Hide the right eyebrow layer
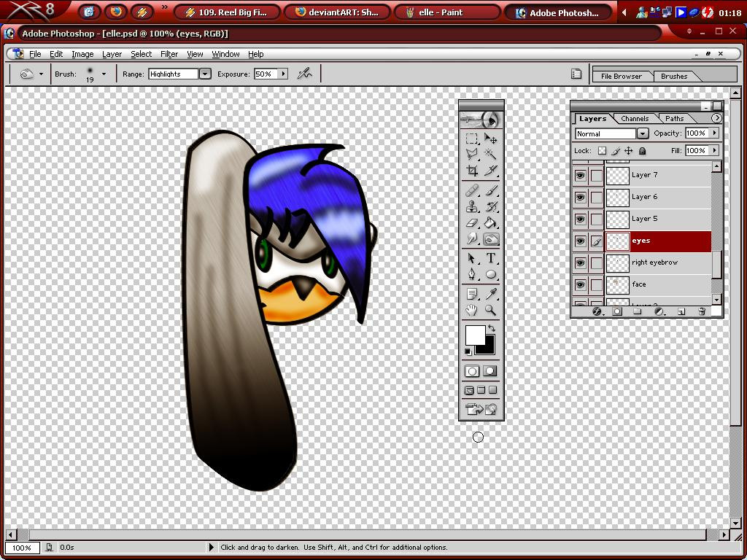This screenshot has width=747, height=560. pyautogui.click(x=580, y=262)
